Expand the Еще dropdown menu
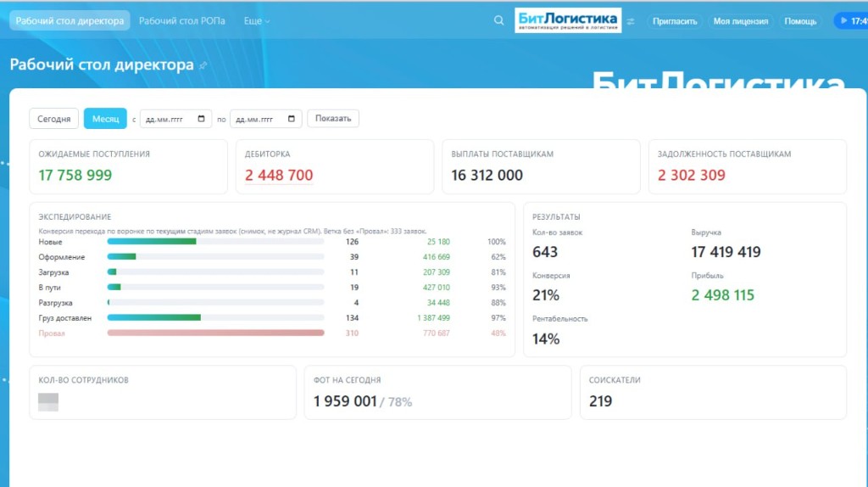Image resolution: width=868 pixels, height=487 pixels. tap(256, 20)
